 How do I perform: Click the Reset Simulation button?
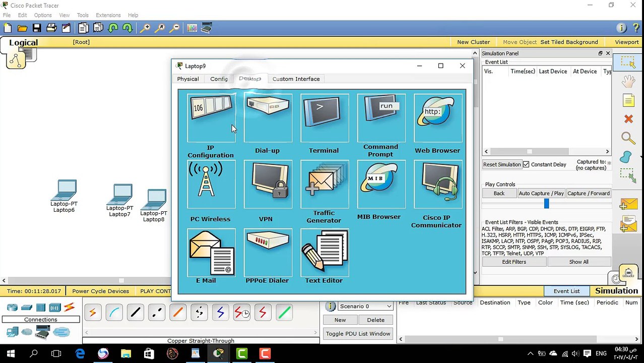click(x=502, y=164)
